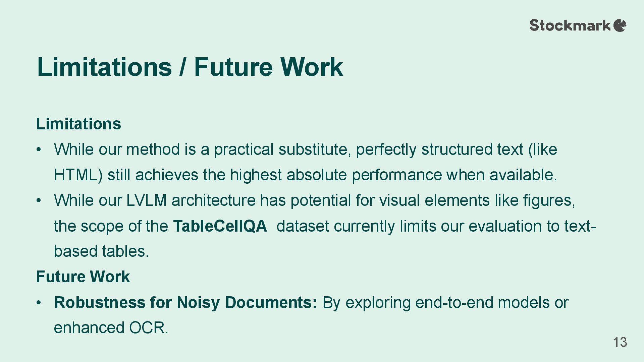The width and height of the screenshot is (644, 362).
Task: Click 'perfectly structured text' phrase
Action: point(439,149)
